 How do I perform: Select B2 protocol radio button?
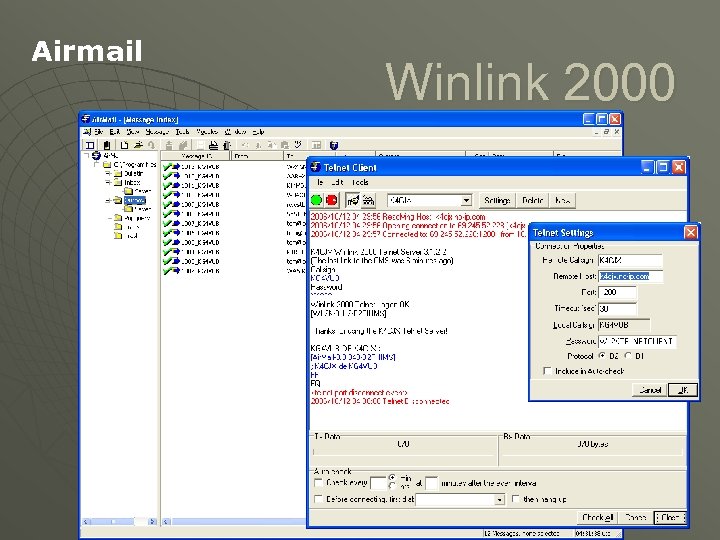point(602,356)
